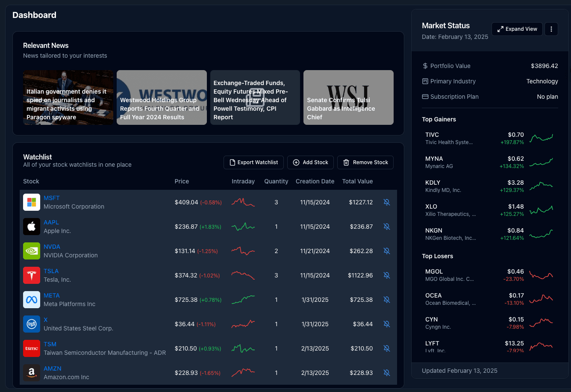Open the TSLA ticker link

(51, 271)
